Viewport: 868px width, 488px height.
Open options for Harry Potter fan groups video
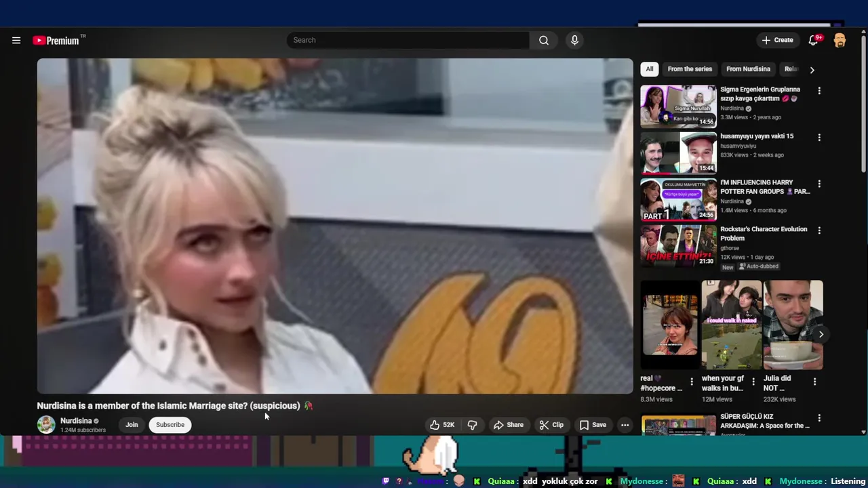[819, 184]
